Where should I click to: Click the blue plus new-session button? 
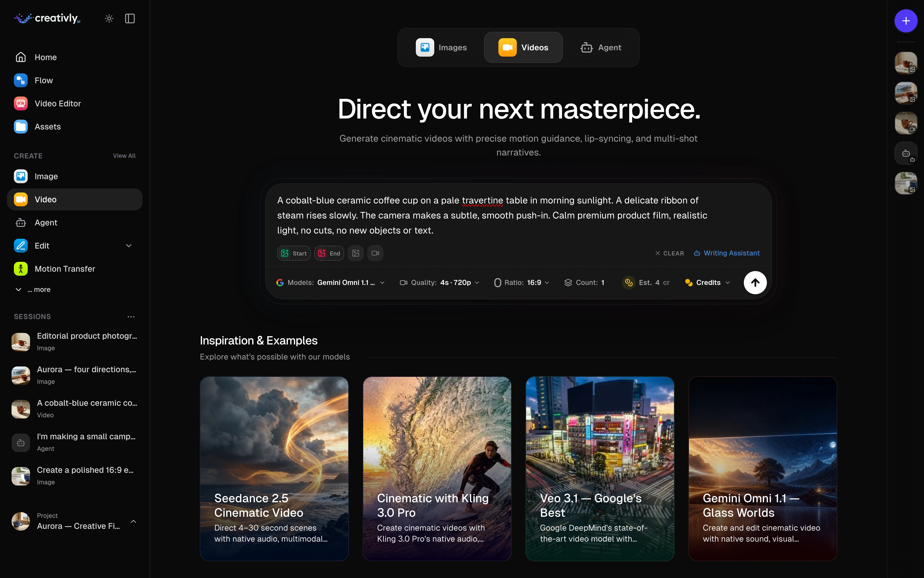coord(906,21)
